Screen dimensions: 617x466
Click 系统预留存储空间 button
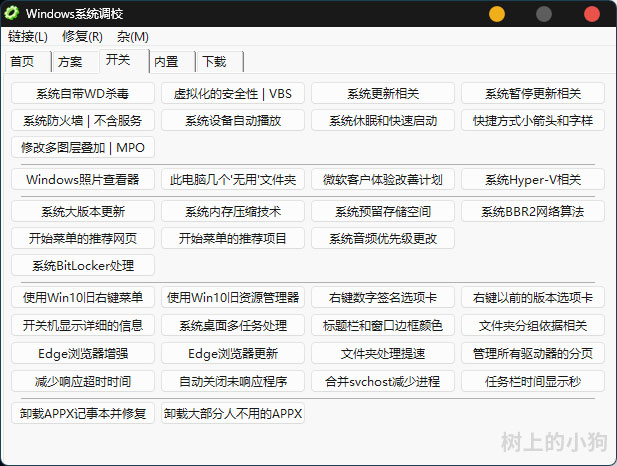(383, 211)
